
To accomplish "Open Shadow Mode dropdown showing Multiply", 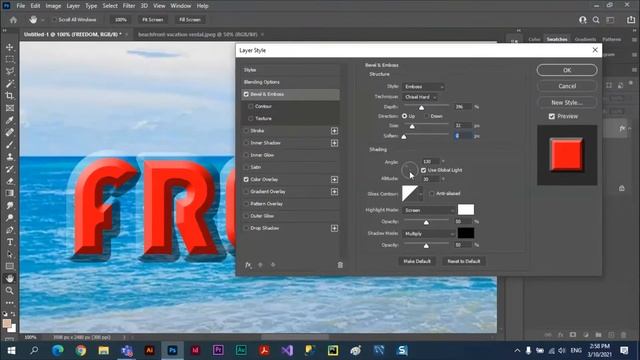I will 429,234.
